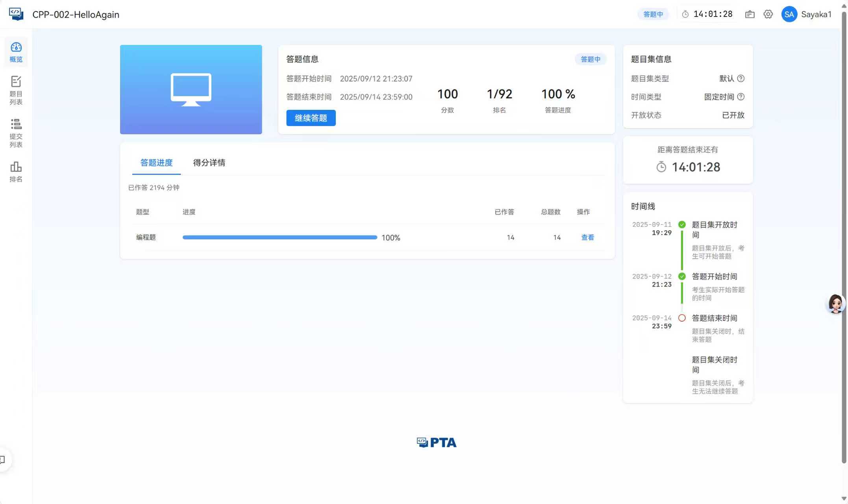Select the 答题进度 tab
Viewport: 848px width, 504px height.
(x=156, y=163)
